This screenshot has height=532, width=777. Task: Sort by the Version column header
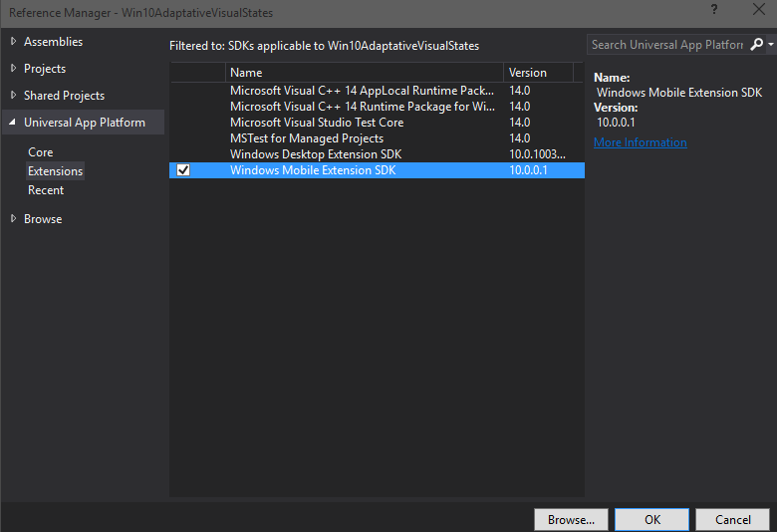pyautogui.click(x=538, y=73)
